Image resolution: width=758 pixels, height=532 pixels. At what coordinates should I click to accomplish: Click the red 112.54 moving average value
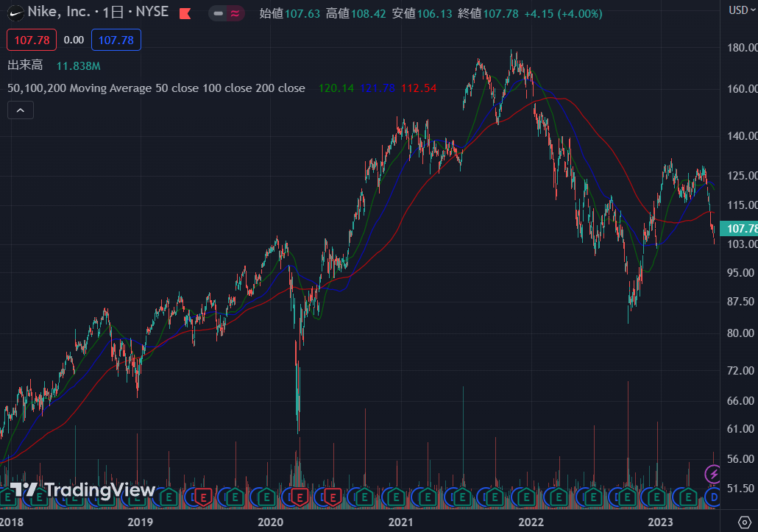coord(419,88)
